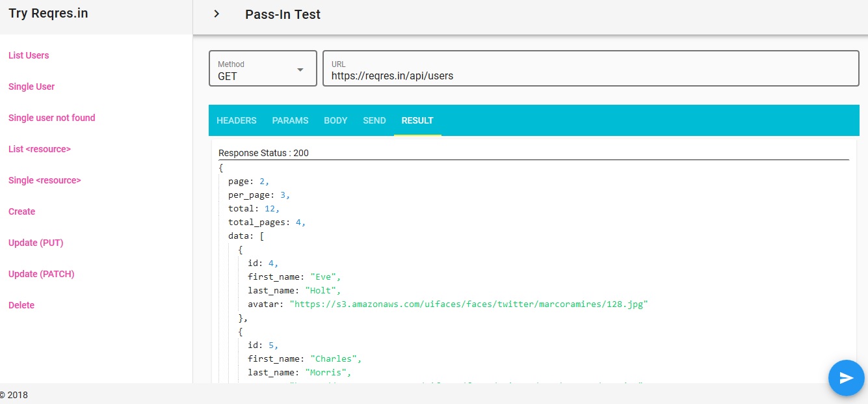Select the Delete request example
This screenshot has width=868, height=404.
[21, 305]
